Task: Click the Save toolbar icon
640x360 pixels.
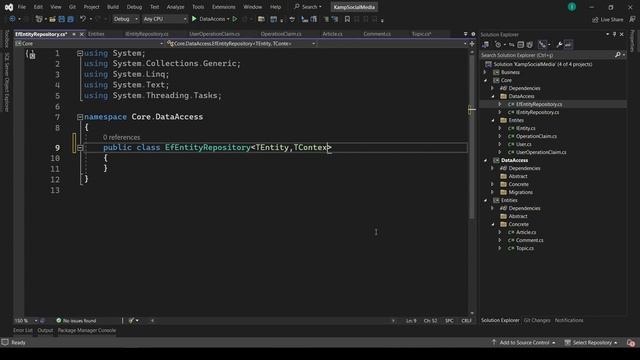Action: click(62, 19)
